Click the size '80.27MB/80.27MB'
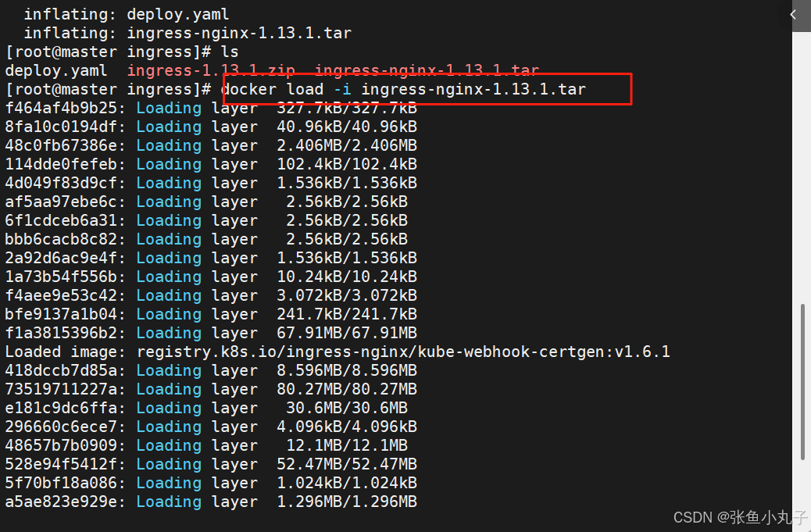 click(347, 389)
